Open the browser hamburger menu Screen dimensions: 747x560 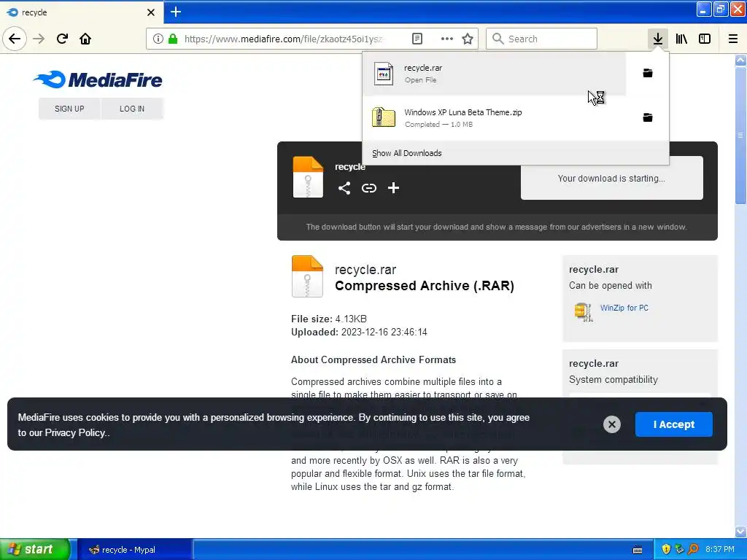[732, 39]
